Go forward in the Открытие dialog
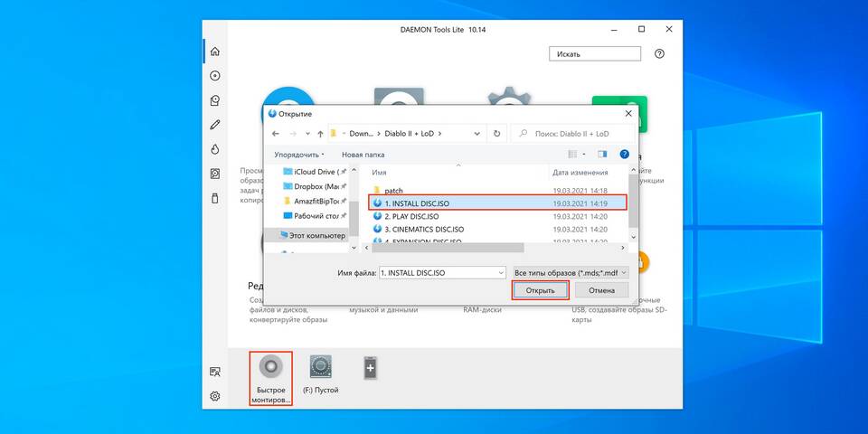The height and width of the screenshot is (434, 868). 293,134
